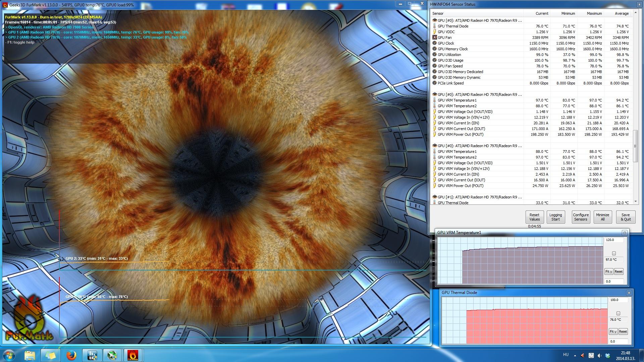Click the sensor list scrollbar thumb
Image resolution: width=644 pixels, height=362 pixels.
[635, 146]
